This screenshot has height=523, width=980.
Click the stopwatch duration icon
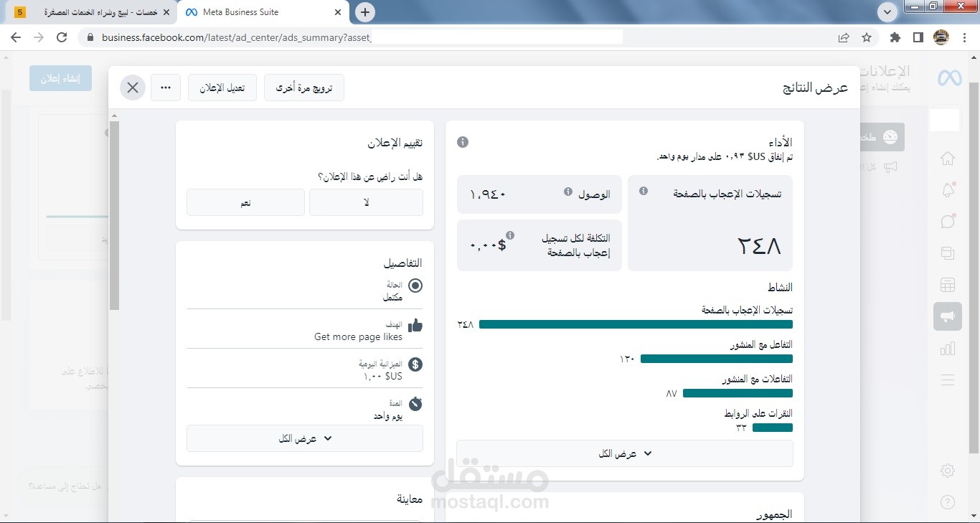[415, 404]
